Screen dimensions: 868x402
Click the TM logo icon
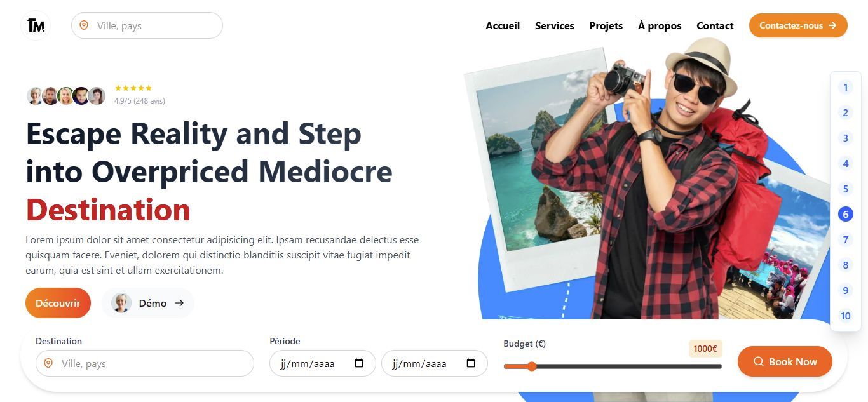coord(36,25)
